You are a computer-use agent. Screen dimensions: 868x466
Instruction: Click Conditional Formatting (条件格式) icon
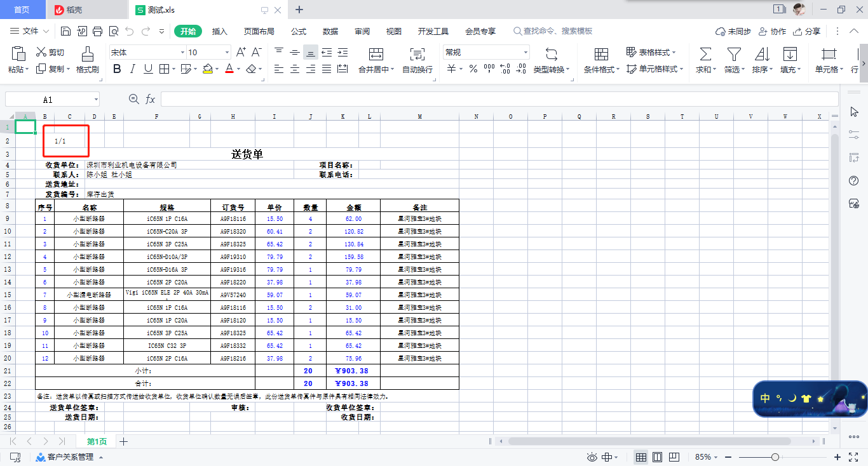pos(601,53)
